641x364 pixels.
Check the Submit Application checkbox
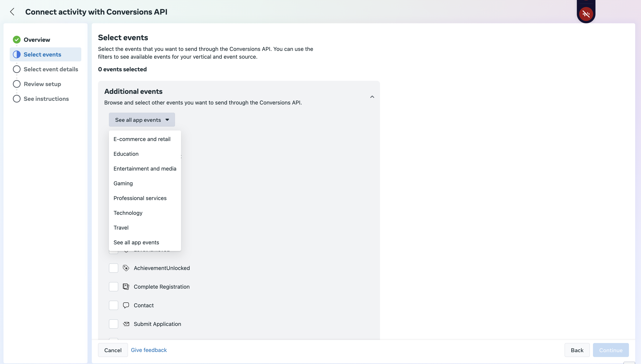[x=113, y=324]
